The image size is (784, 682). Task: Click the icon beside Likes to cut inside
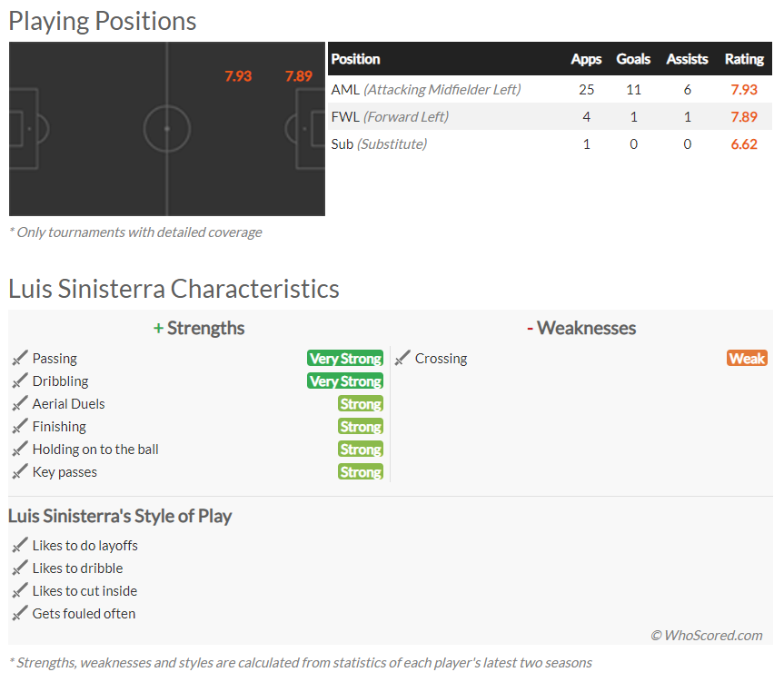click(20, 590)
